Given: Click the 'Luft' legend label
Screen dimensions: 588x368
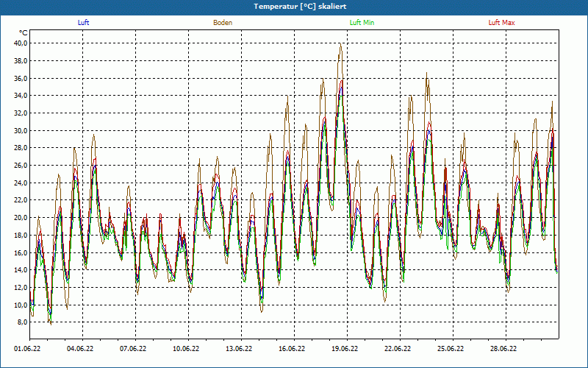Looking at the screenshot, I should click(83, 23).
